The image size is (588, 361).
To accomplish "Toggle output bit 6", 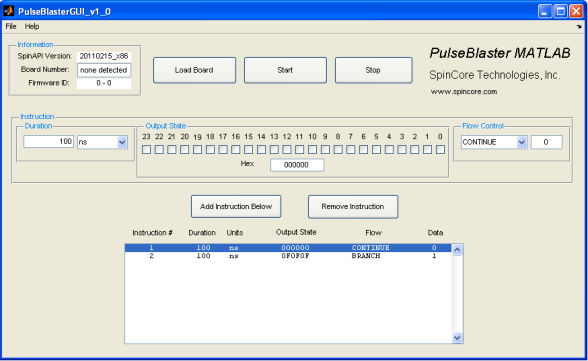I will click(x=363, y=150).
